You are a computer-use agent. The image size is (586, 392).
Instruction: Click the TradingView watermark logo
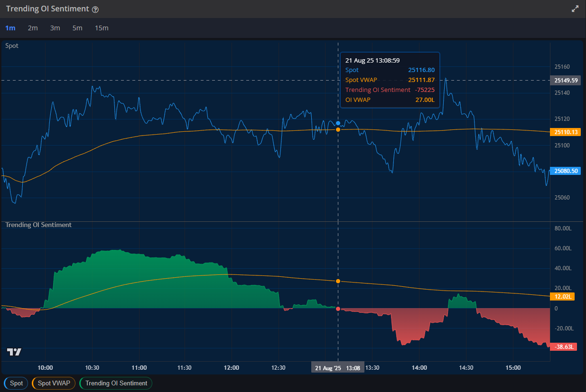pos(14,352)
